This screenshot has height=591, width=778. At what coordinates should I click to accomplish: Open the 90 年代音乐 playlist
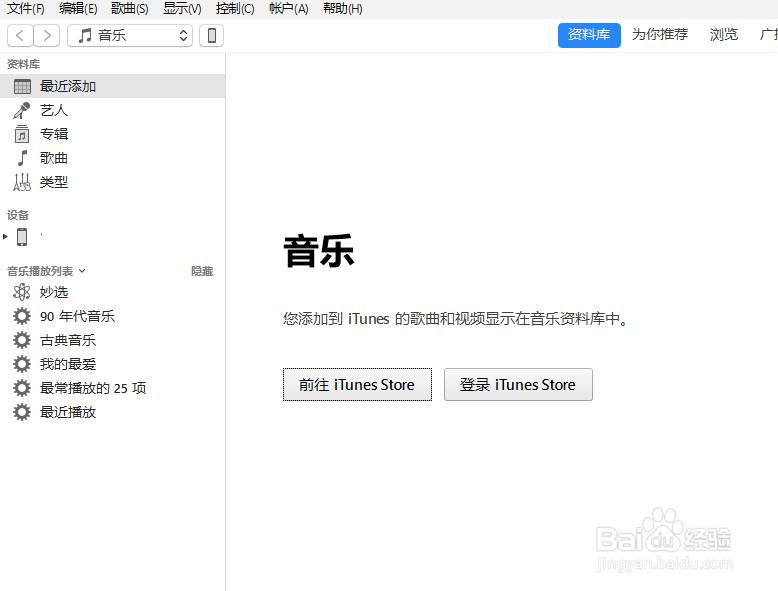pyautogui.click(x=113, y=316)
